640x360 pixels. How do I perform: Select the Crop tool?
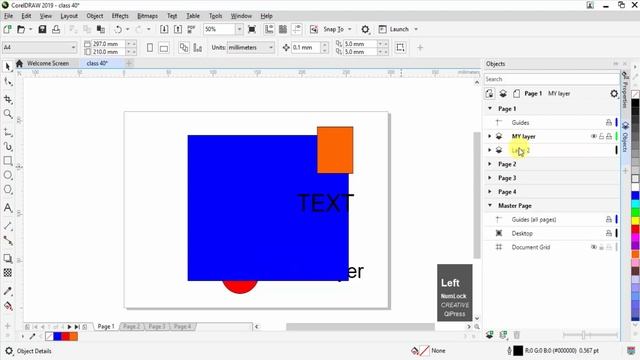(8, 99)
